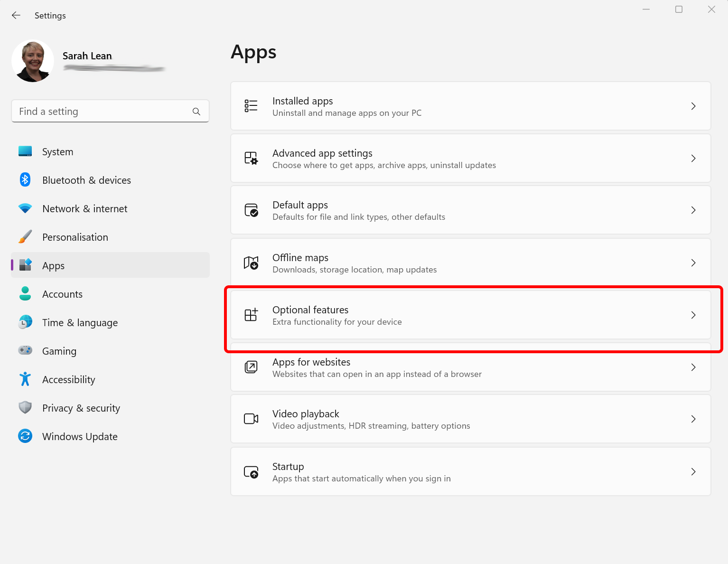The width and height of the screenshot is (728, 564).
Task: Select the Gaming controller icon
Action: click(25, 351)
